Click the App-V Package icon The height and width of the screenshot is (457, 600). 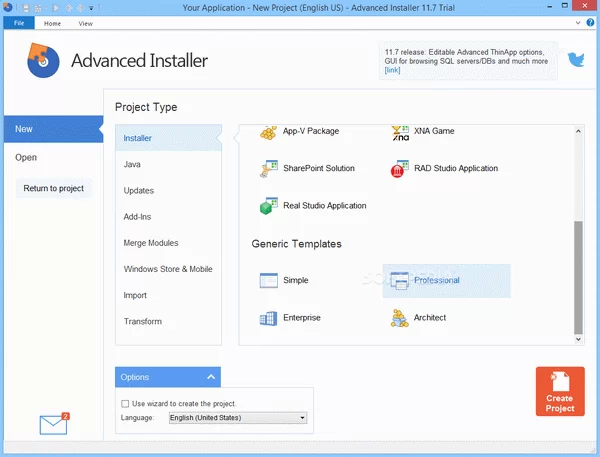click(x=268, y=132)
